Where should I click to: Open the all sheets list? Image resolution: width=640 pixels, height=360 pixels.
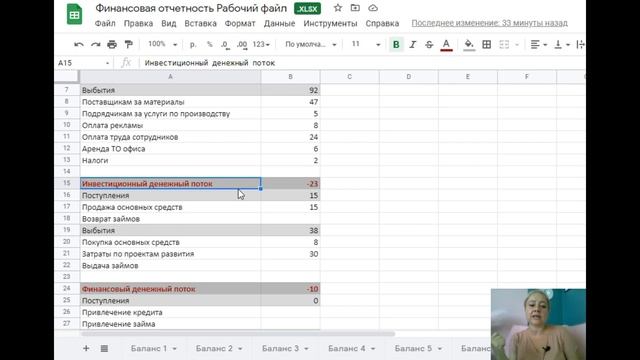coord(104,348)
